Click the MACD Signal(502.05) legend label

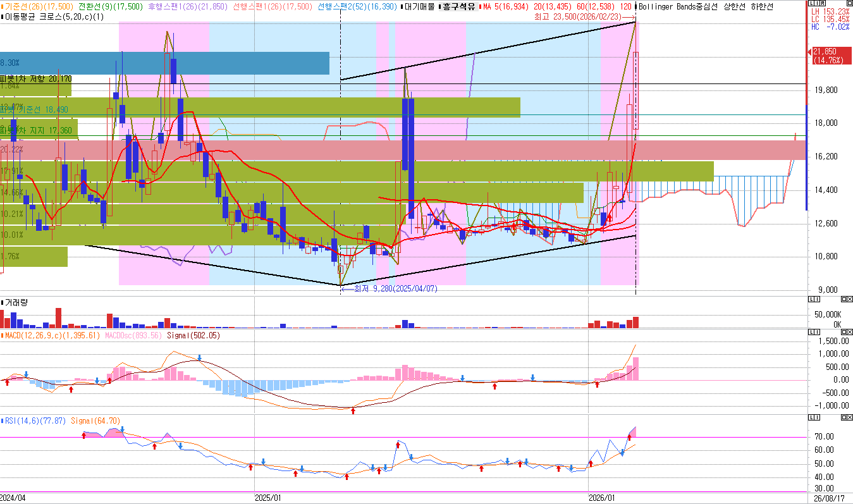click(193, 336)
